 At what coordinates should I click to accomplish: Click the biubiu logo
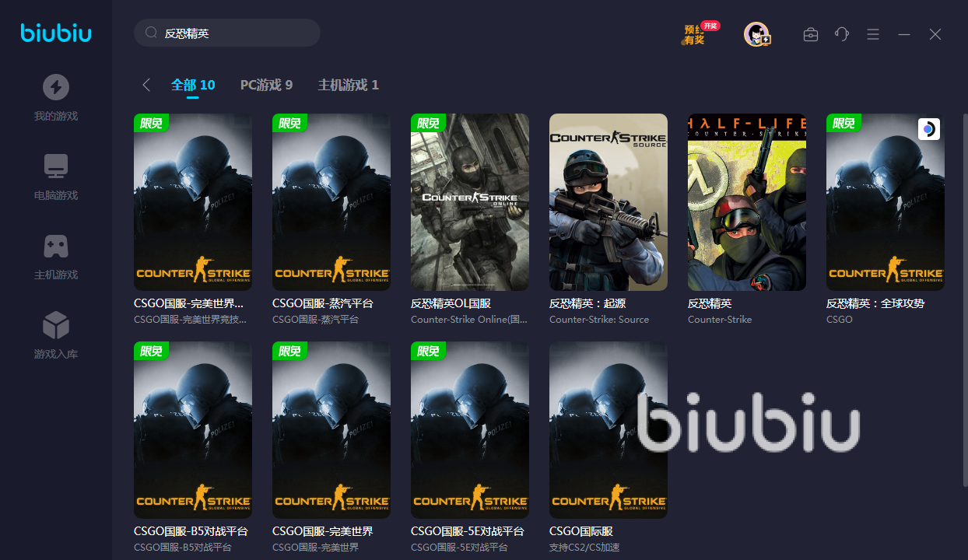[56, 33]
